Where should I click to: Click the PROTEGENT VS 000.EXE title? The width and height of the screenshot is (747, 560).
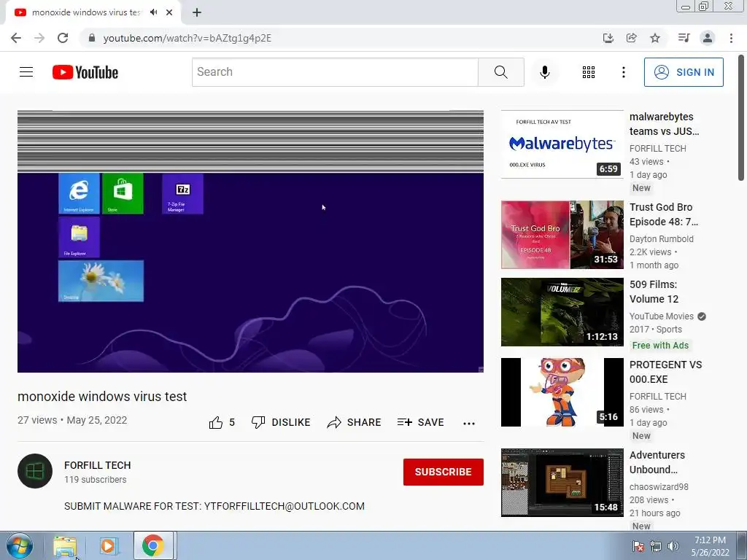click(x=665, y=372)
